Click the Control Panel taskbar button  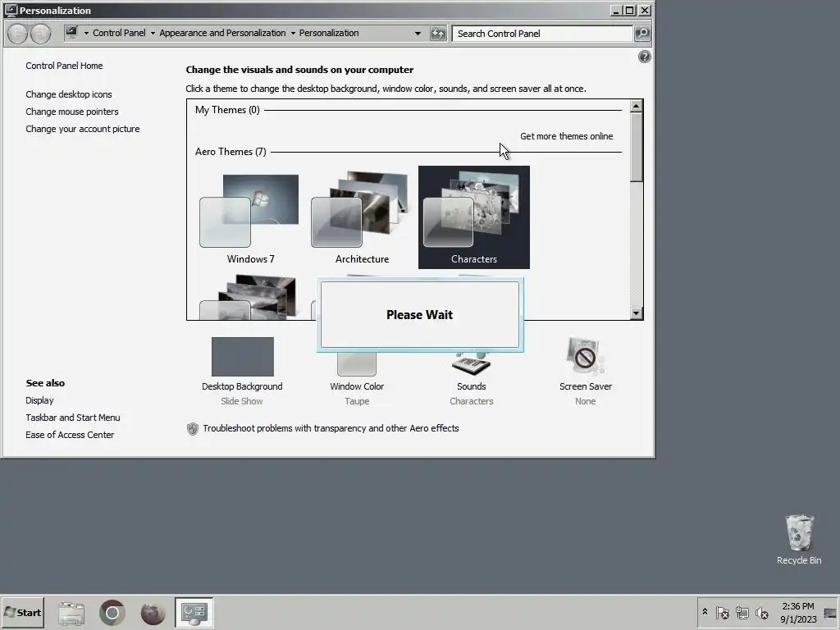coord(194,612)
